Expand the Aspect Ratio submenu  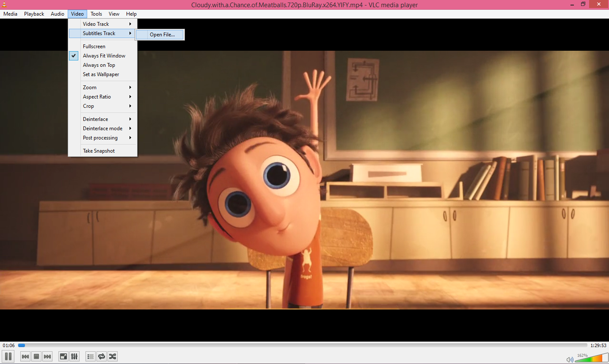103,97
